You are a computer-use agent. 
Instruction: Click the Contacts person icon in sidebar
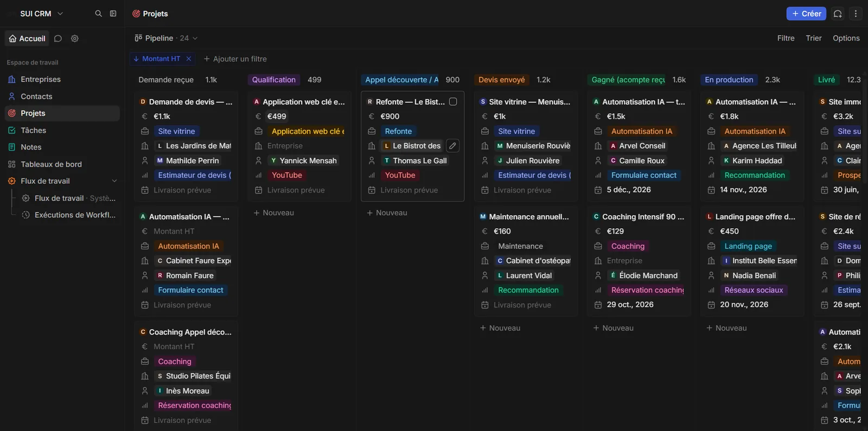(12, 97)
